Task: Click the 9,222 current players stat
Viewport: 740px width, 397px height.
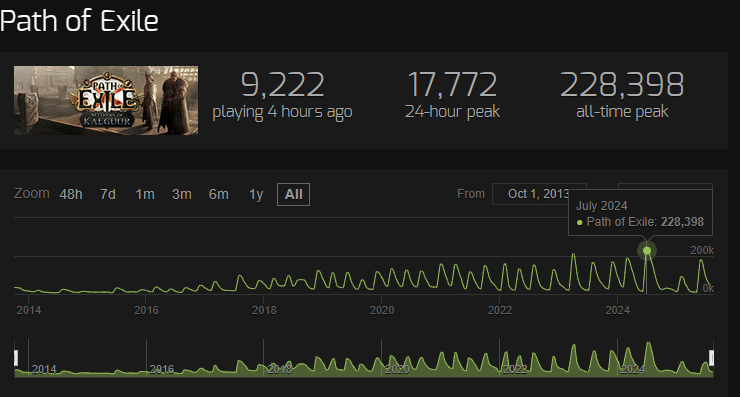Action: pyautogui.click(x=282, y=94)
